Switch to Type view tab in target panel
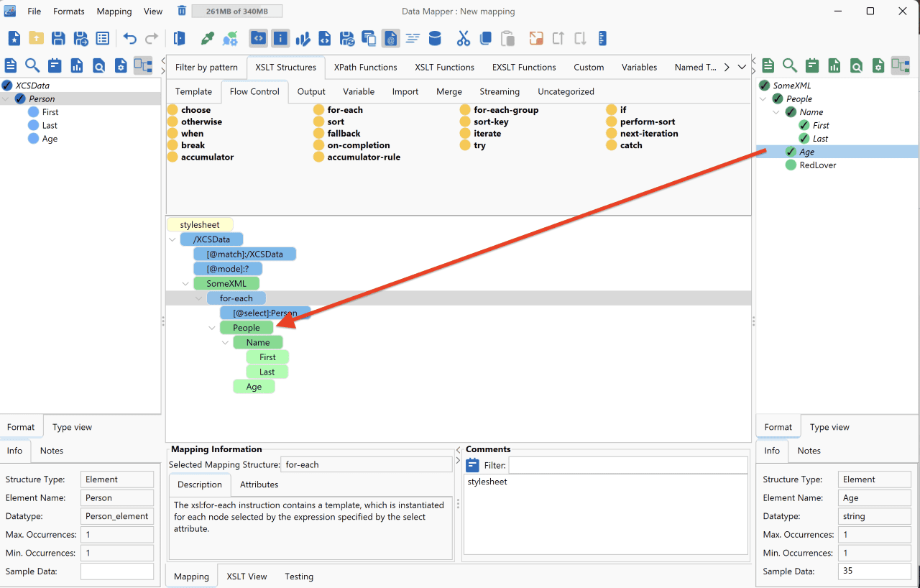This screenshot has height=588, width=920. (x=829, y=427)
